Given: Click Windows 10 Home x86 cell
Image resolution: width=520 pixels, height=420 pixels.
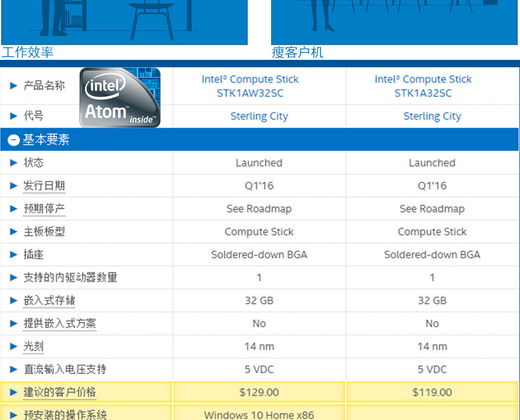Looking at the screenshot, I should pos(259,413).
